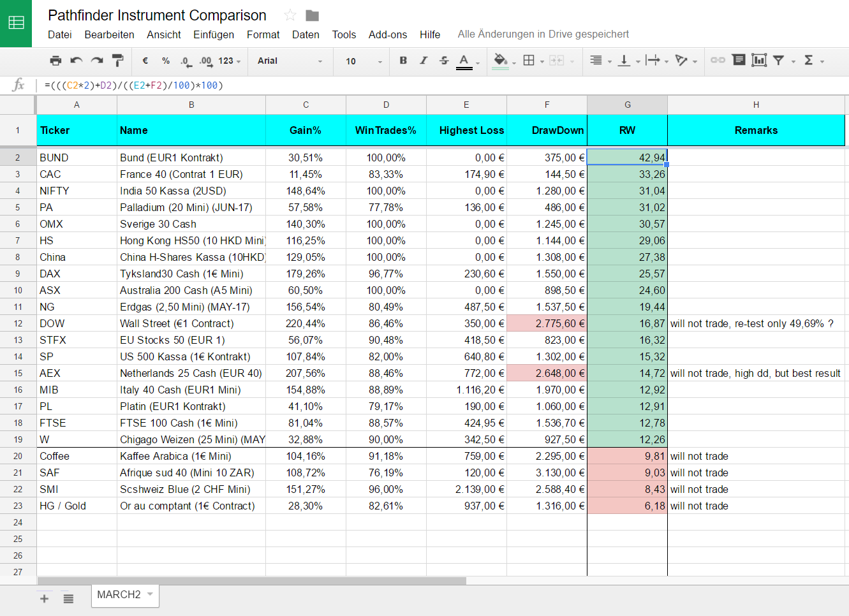Open the 123 number format dropdown
Screen dimensions: 849x616
(230, 61)
